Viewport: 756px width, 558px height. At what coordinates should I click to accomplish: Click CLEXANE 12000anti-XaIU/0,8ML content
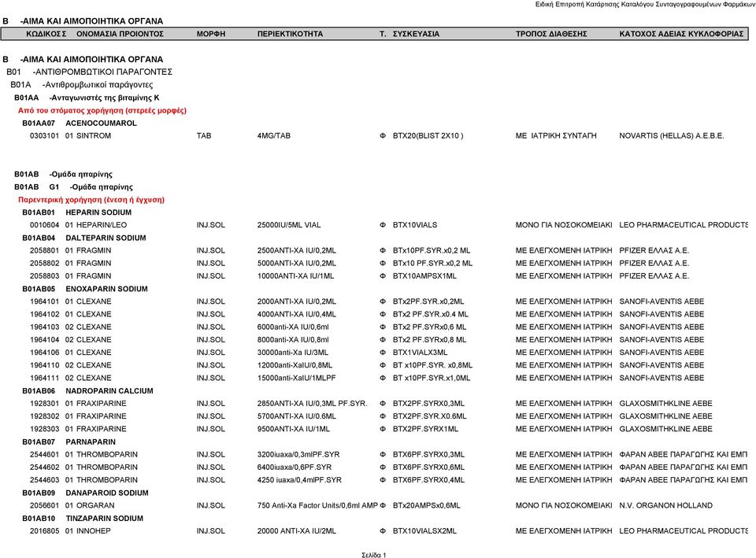point(295,365)
